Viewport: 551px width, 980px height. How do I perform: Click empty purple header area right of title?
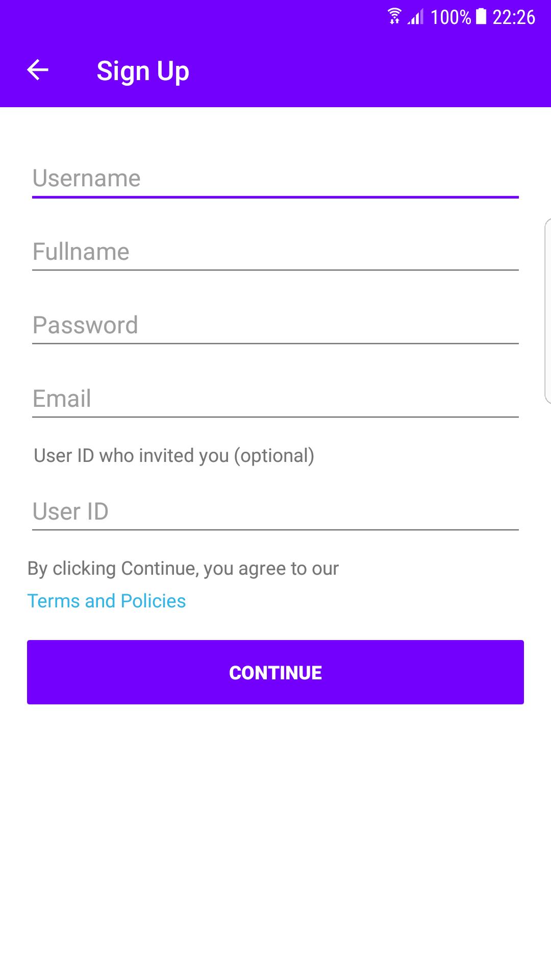pyautogui.click(x=367, y=71)
